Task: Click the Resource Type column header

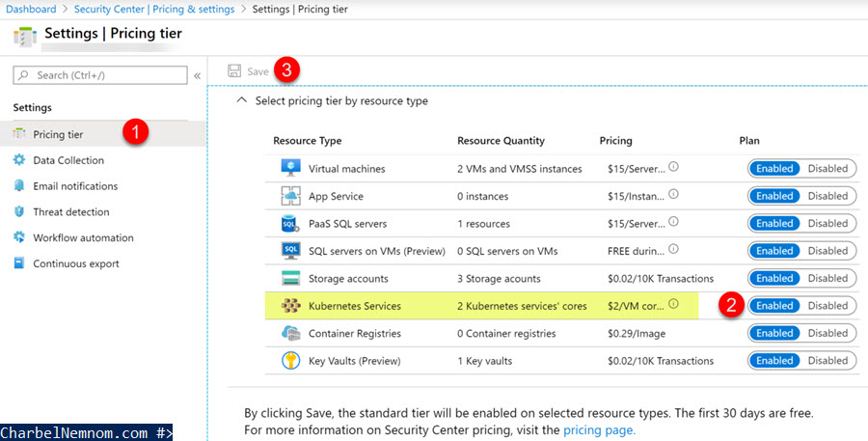Action: click(x=308, y=141)
